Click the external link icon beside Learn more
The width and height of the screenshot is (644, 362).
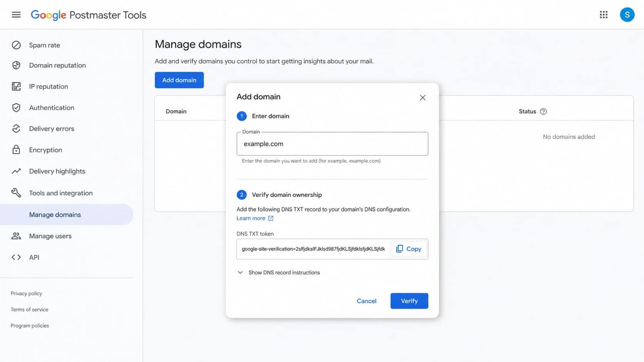point(271,218)
